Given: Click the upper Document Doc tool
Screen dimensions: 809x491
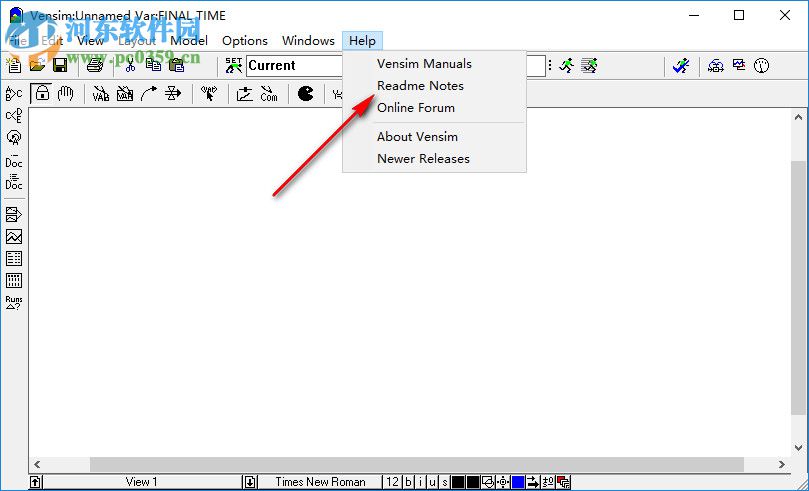Looking at the screenshot, I should point(14,160).
